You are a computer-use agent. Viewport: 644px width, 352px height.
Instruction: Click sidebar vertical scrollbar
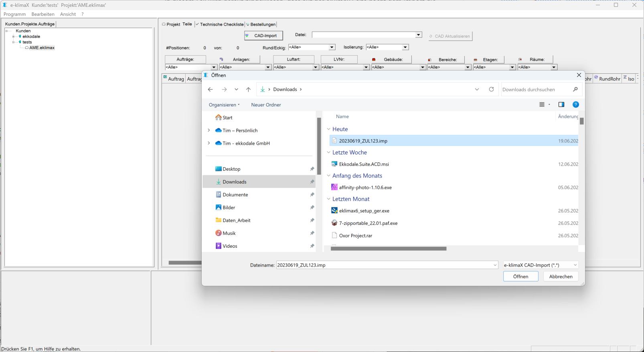[319, 146]
